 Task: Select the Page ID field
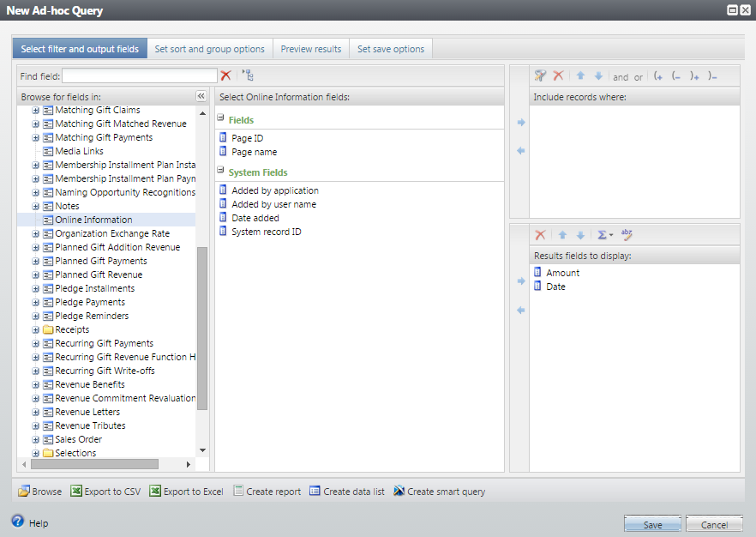click(x=248, y=138)
